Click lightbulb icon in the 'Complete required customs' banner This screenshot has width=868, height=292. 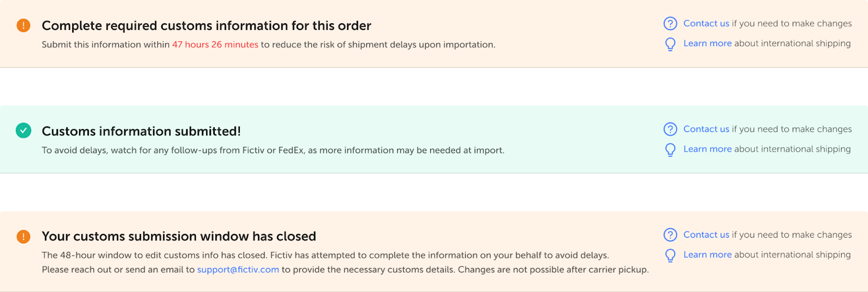(x=671, y=44)
